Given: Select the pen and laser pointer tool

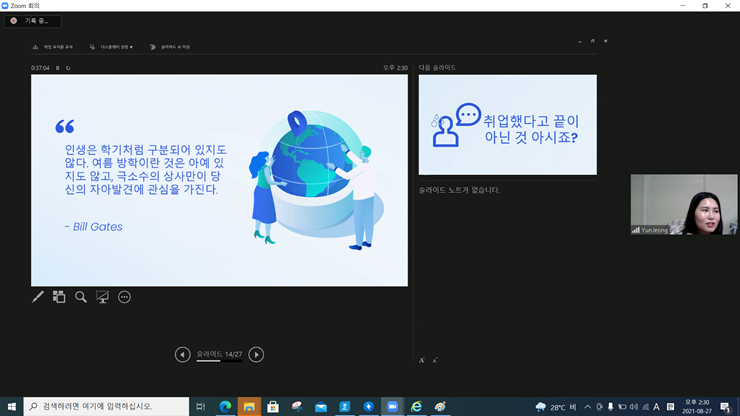Looking at the screenshot, I should pyautogui.click(x=38, y=297).
